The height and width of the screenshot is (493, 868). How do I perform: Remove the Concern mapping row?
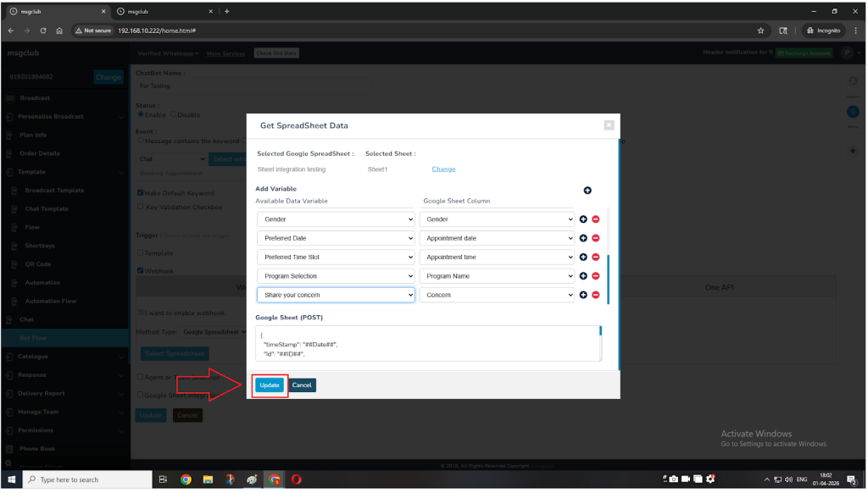(595, 295)
